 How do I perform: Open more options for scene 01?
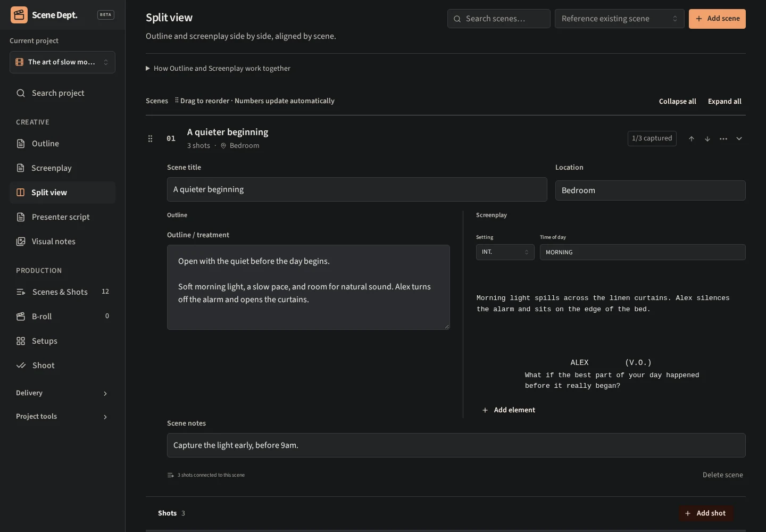723,138
